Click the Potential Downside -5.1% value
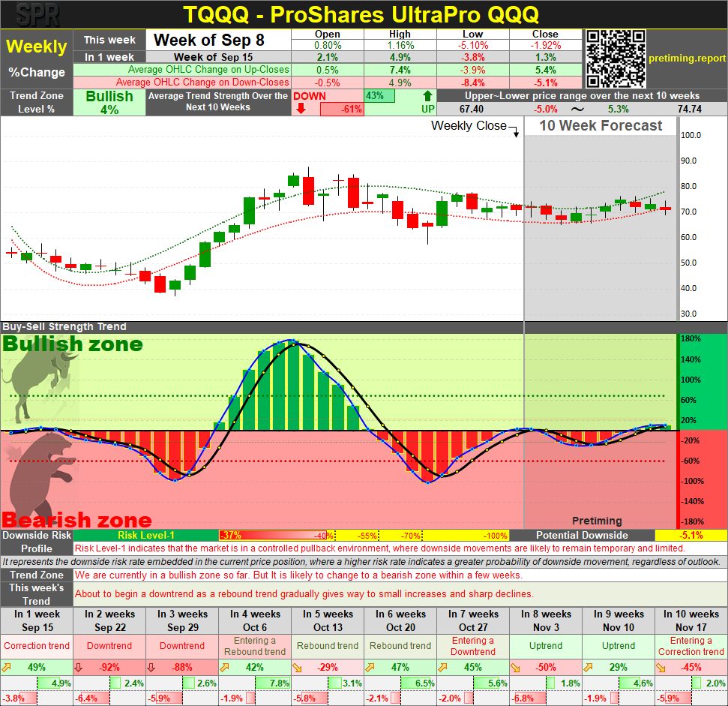The width and height of the screenshot is (728, 706). 691,535
